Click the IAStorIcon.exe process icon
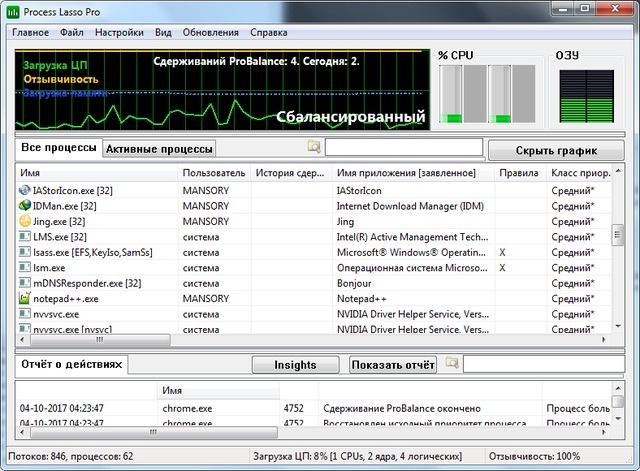Viewport: 640px width, 471px height. [25, 189]
